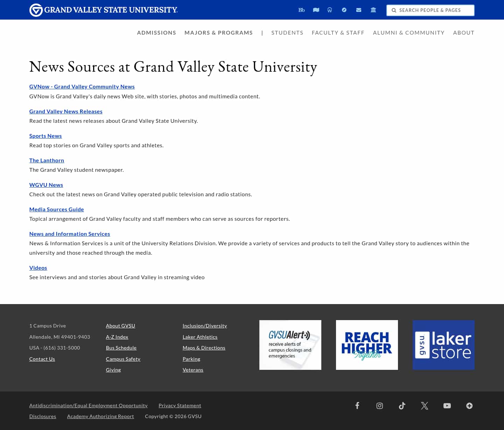Image resolution: width=504 pixels, height=430 pixels.
Task: Open the bank/institution icon in the header
Action: 373,10
